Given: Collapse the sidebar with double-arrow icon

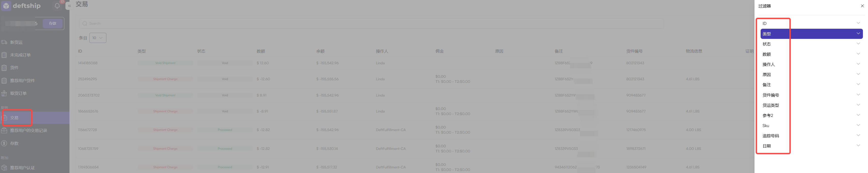Looking at the screenshot, I should (69, 6).
